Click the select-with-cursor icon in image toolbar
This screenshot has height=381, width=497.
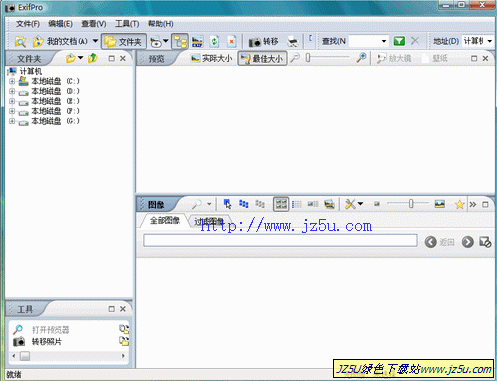point(227,204)
